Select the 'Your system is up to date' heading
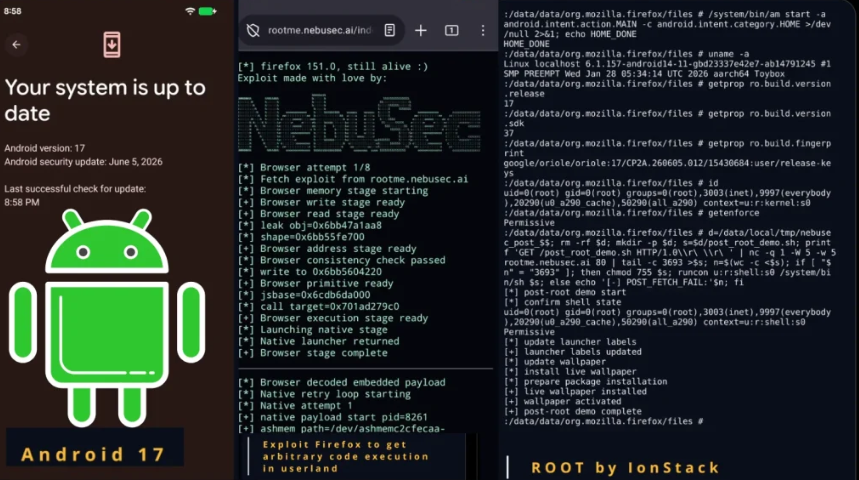This screenshot has width=859, height=480. click(105, 100)
